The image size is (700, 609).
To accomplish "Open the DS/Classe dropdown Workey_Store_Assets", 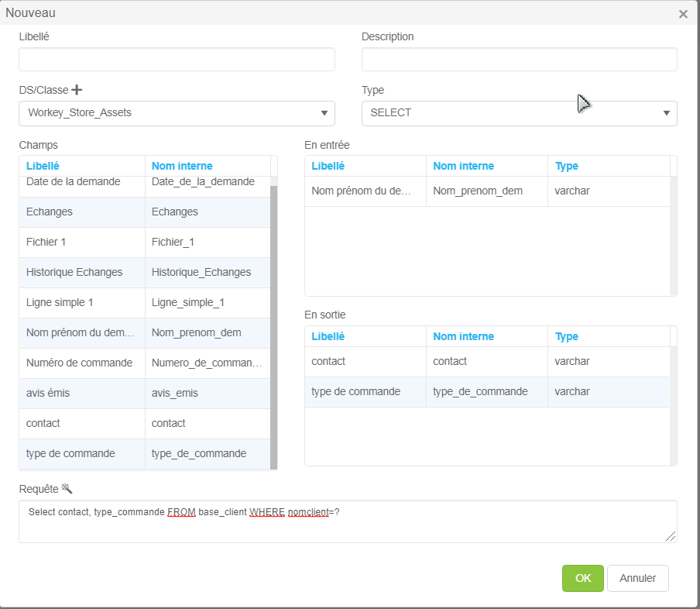I will (177, 113).
